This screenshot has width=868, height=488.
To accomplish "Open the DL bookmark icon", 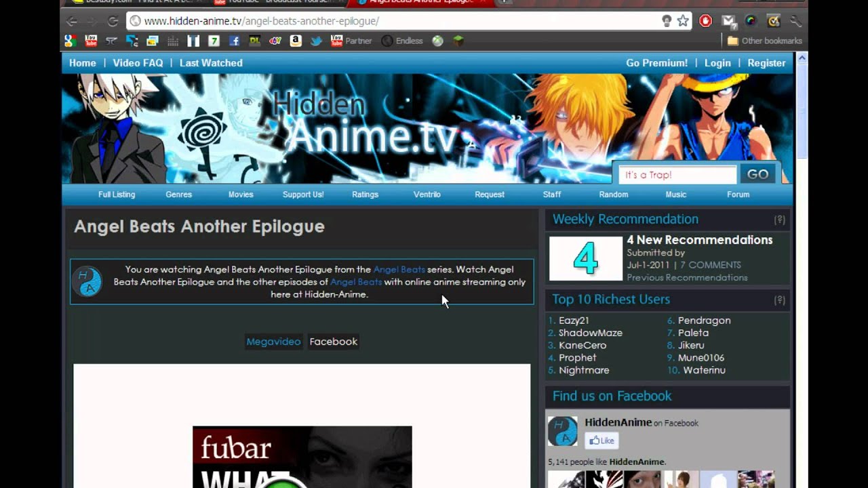I will 254,41.
